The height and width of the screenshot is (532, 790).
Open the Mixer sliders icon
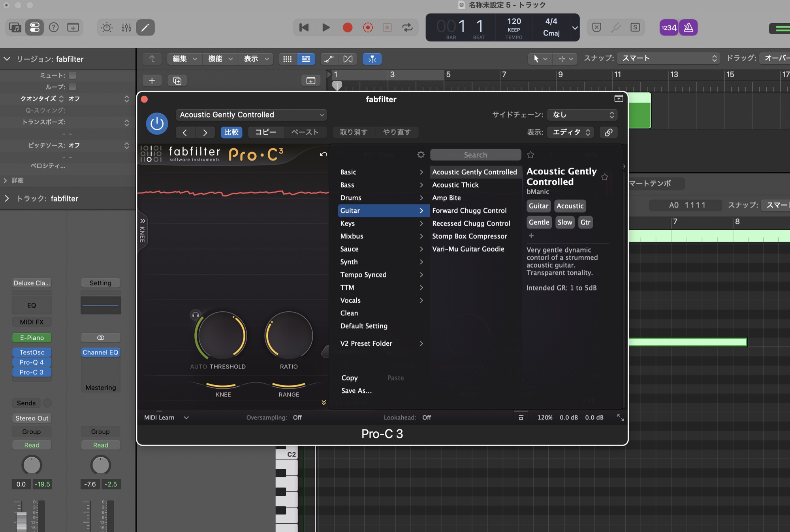pos(126,27)
